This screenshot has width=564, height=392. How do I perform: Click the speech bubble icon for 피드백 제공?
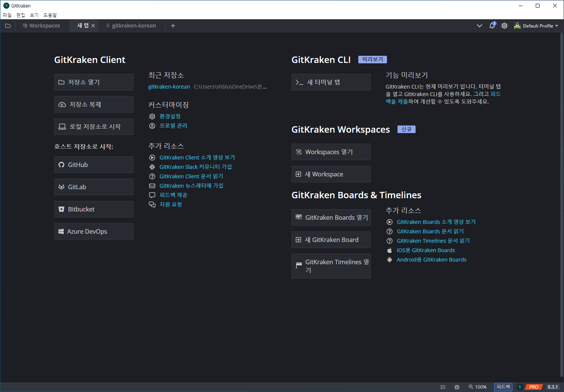pos(152,195)
